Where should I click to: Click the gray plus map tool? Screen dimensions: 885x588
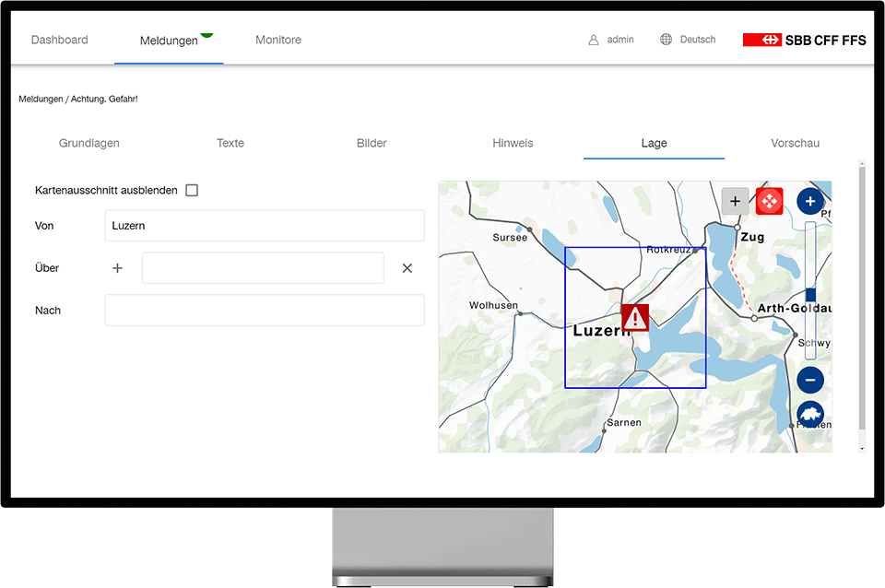[735, 201]
